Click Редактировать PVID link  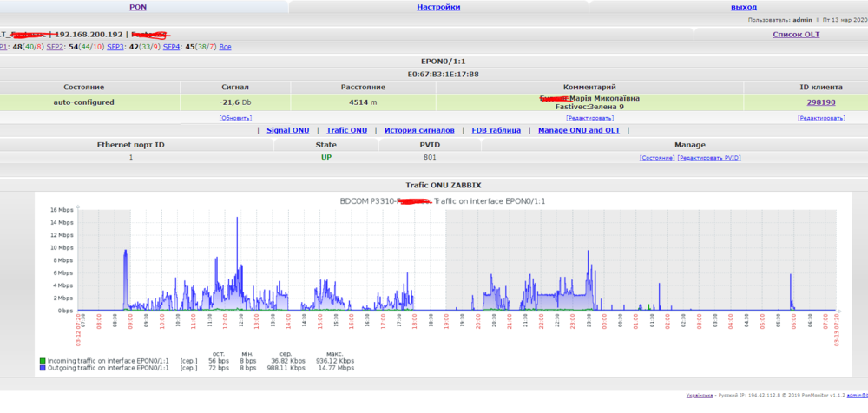tap(709, 158)
